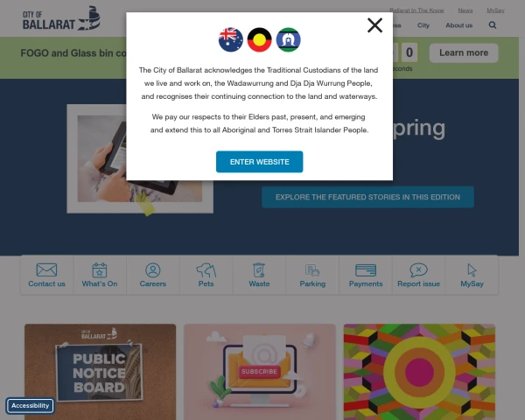The height and width of the screenshot is (420, 525).
Task: Click the MySay cursor icon tile
Action: point(472,275)
